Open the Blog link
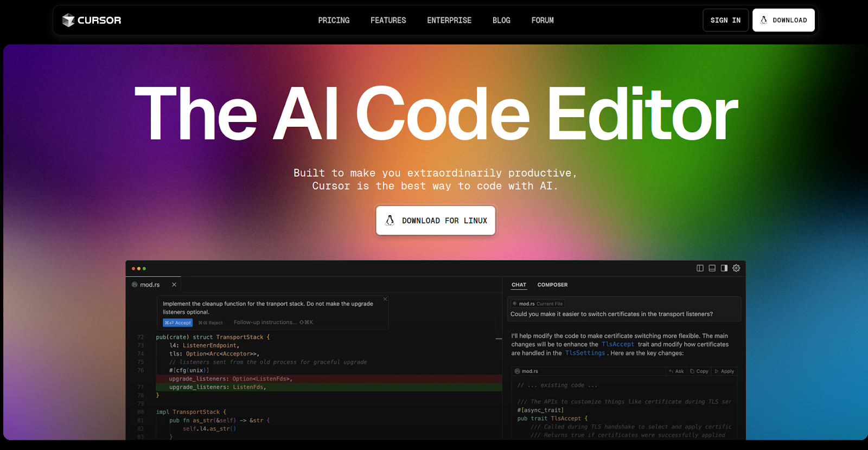This screenshot has width=868, height=450. pos(501,20)
